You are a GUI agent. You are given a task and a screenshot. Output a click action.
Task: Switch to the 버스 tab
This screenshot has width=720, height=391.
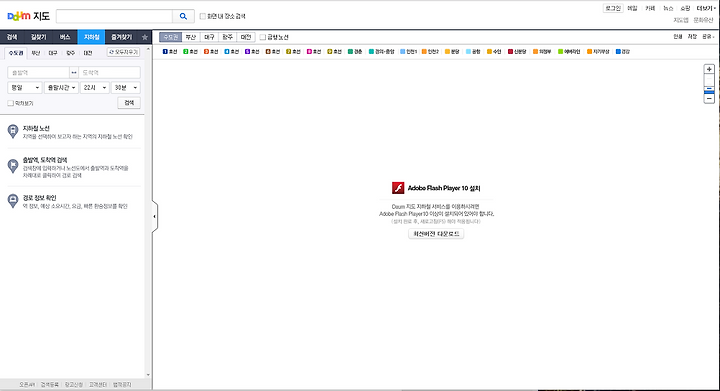tap(65, 37)
